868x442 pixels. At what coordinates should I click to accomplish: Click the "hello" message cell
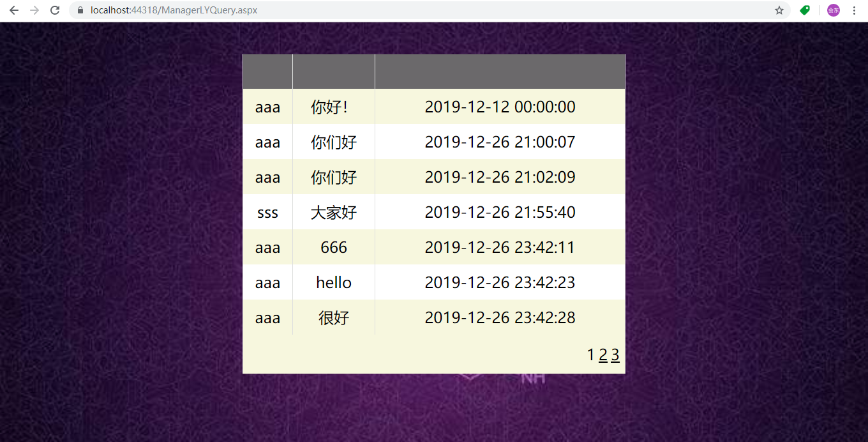[333, 282]
